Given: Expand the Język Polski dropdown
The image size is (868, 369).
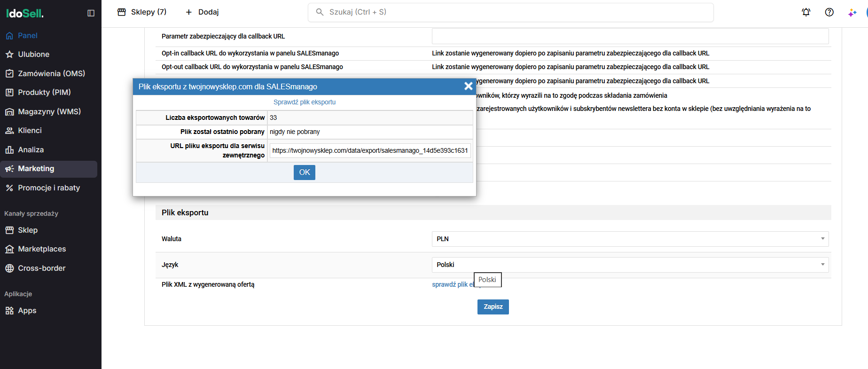Looking at the screenshot, I should click(630, 265).
